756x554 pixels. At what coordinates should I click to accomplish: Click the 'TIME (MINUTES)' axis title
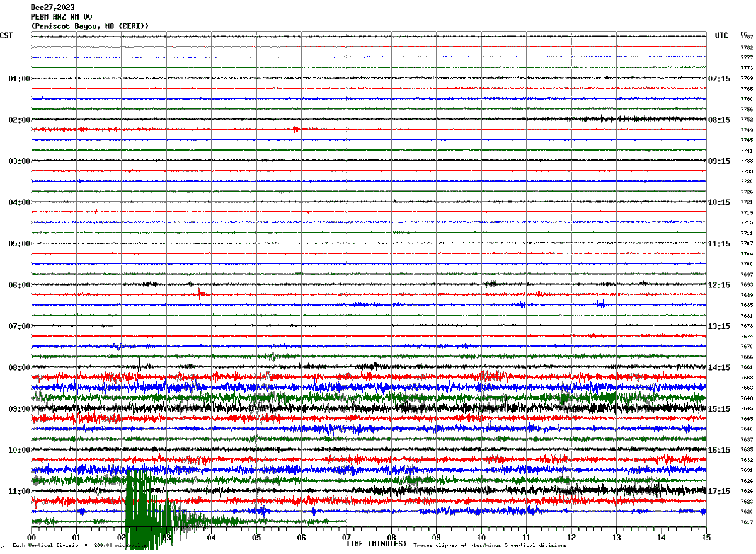(376, 543)
